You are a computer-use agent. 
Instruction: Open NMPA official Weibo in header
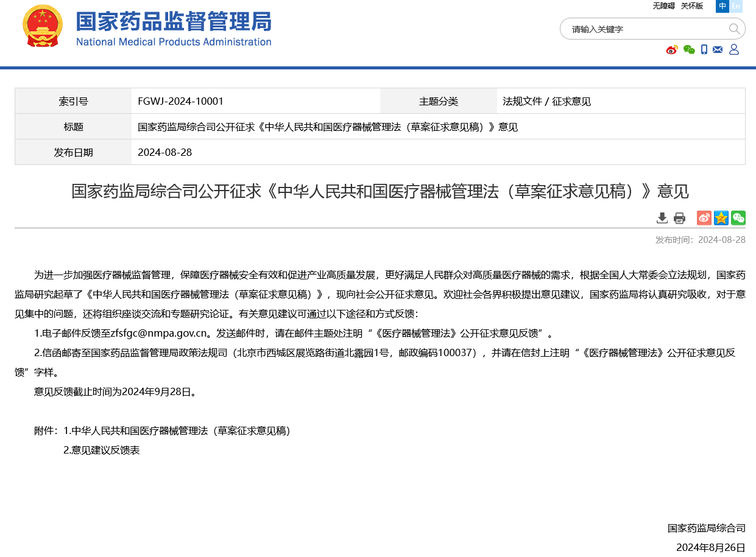671,50
